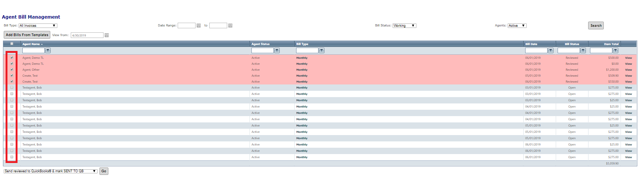
Task: Open the Agents Active dropdown
Action: pos(517,26)
